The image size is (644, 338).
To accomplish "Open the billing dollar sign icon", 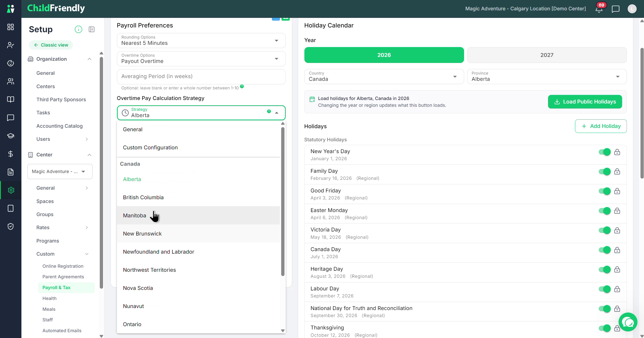I will pos(11,154).
